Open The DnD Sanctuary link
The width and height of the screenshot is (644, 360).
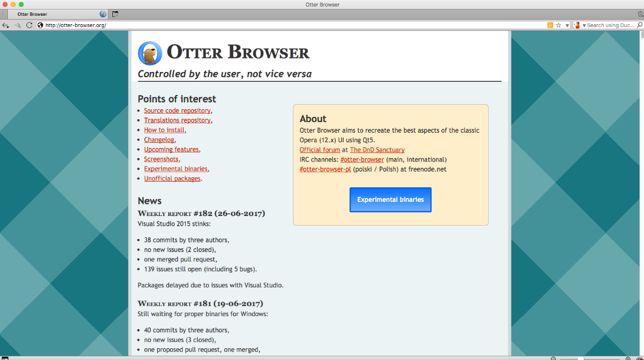[x=377, y=150]
